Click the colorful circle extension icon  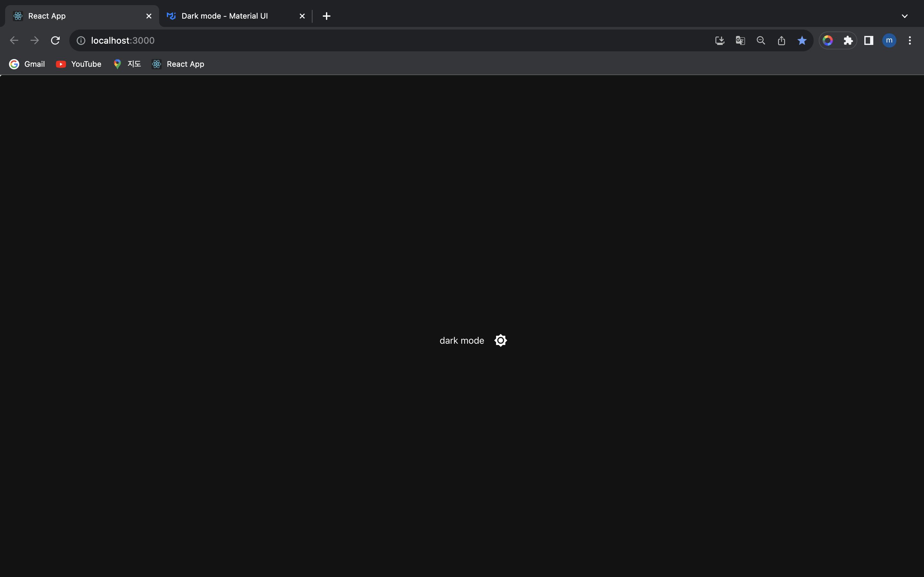[x=827, y=40]
